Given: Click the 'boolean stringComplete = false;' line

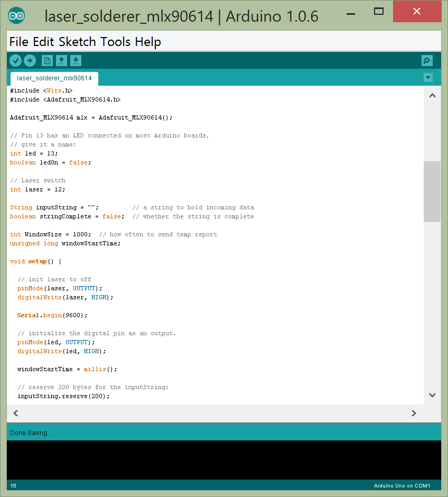Looking at the screenshot, I should [x=67, y=216].
